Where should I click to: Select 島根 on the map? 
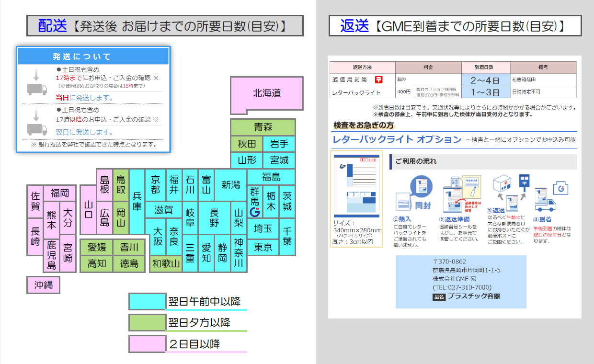pos(104,185)
